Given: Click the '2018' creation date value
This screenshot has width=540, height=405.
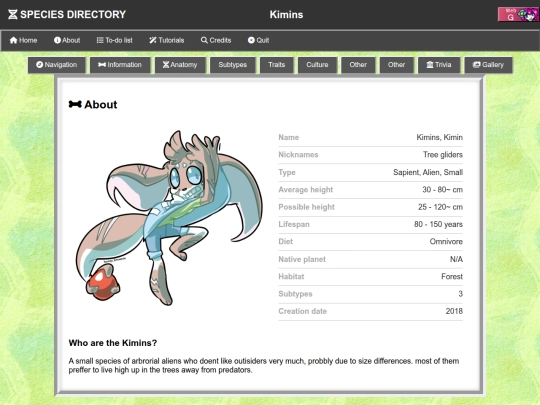Looking at the screenshot, I should tap(454, 311).
